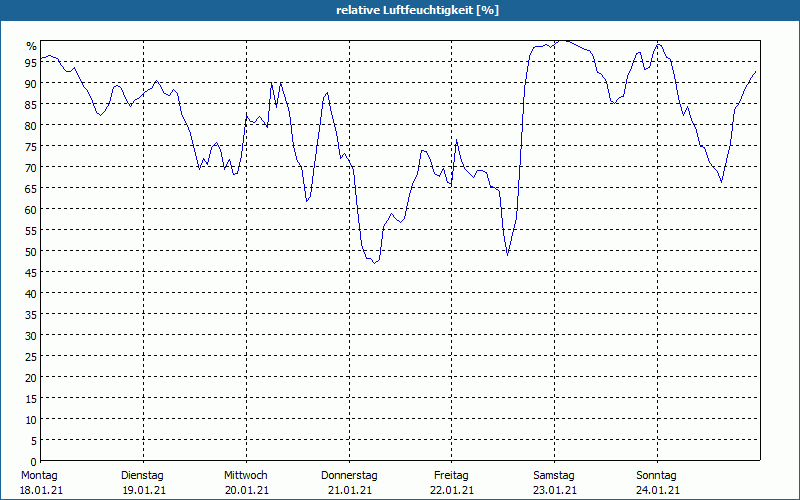The width and height of the screenshot is (800, 500).
Task: Click the '10' y-axis value
Action: point(31,420)
